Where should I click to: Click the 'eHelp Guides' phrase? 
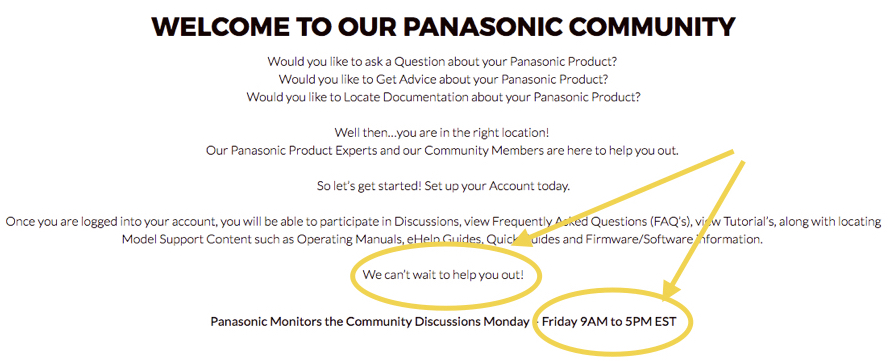(x=439, y=239)
